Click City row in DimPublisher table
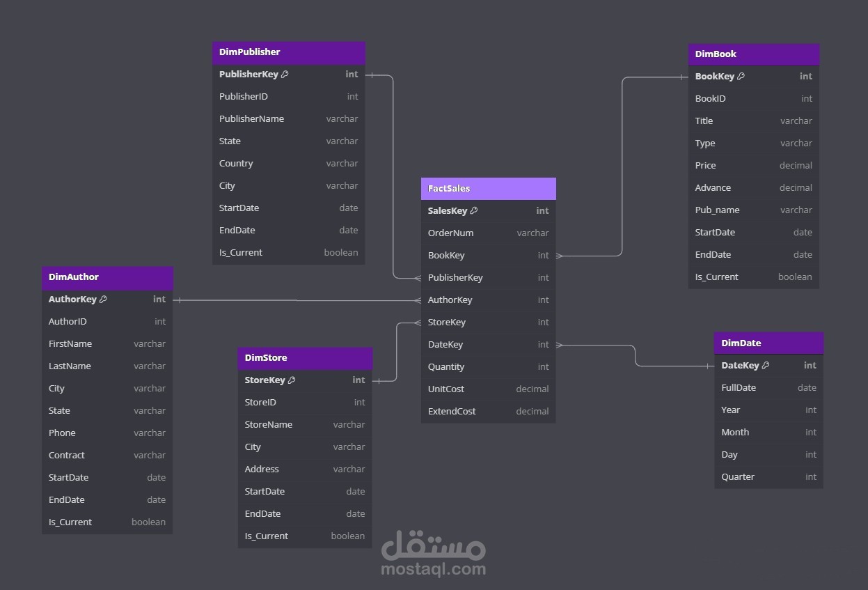This screenshot has width=868, height=590. click(289, 186)
